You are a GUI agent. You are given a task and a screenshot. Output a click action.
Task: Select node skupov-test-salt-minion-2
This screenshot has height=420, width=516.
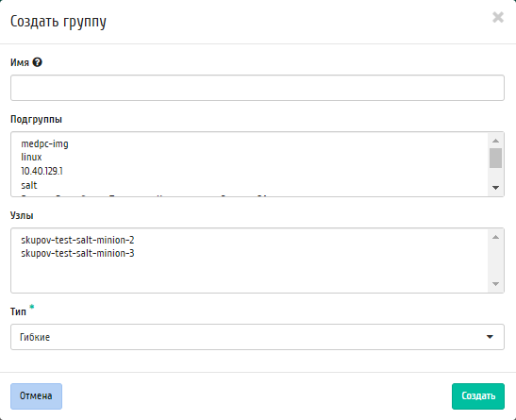pos(77,240)
